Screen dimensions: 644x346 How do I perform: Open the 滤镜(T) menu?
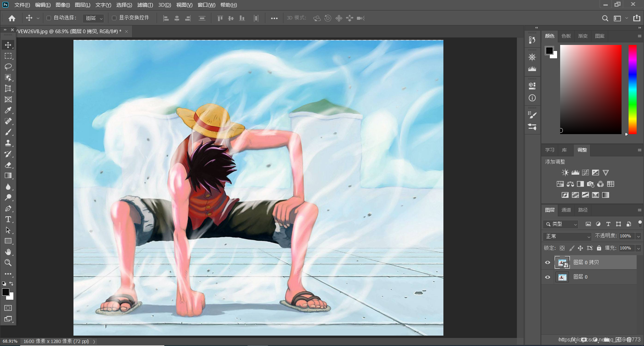pyautogui.click(x=145, y=5)
